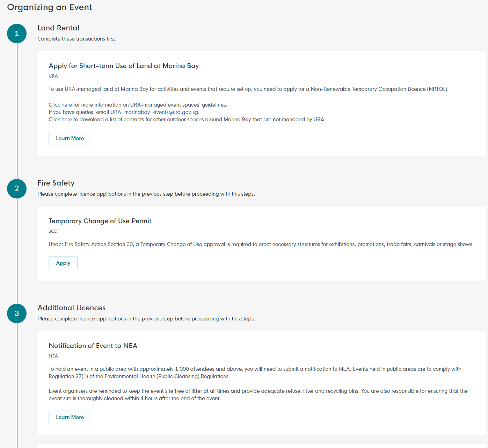Click the 'Additional Licences' step heading
488x448 pixels.
point(72,308)
